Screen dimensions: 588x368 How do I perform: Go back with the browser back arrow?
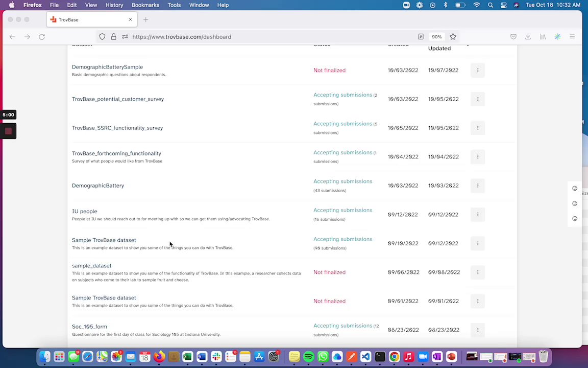coord(12,37)
